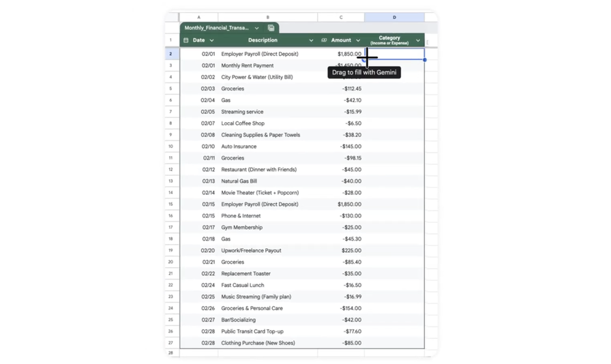The image size is (611, 364).
Task: Select the Employer Payroll description in row 2
Action: [260, 54]
